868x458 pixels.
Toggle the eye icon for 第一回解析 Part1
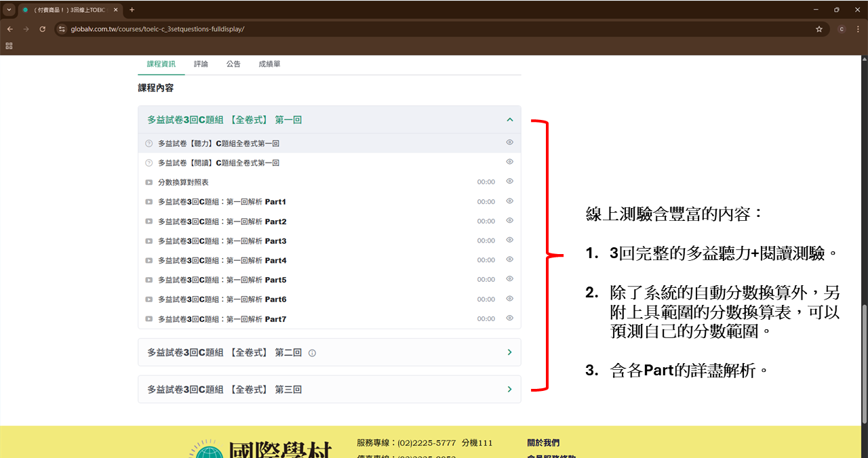[509, 201]
